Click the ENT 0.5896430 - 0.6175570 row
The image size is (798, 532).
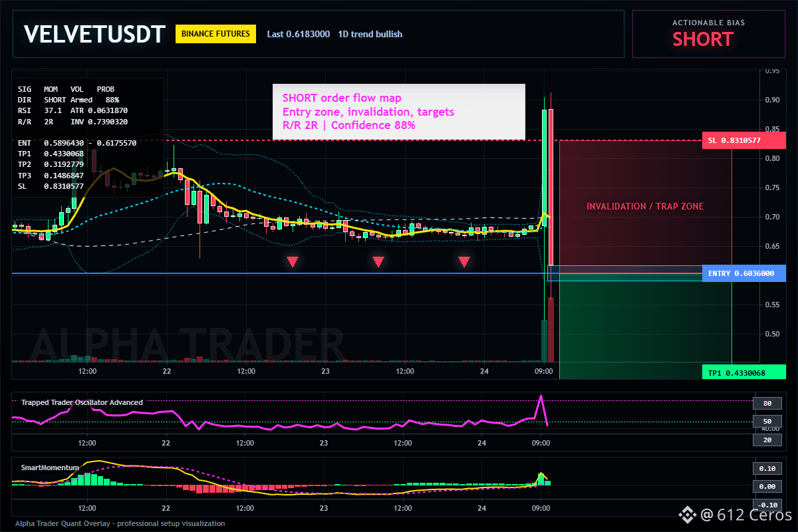(x=77, y=143)
